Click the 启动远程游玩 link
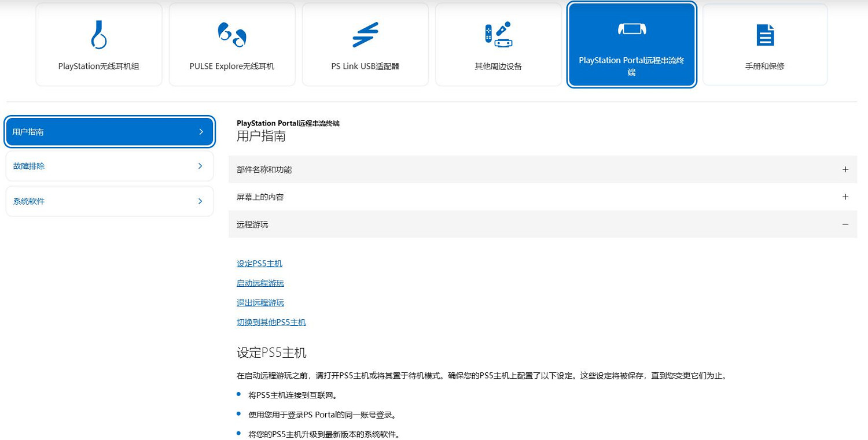 (260, 283)
